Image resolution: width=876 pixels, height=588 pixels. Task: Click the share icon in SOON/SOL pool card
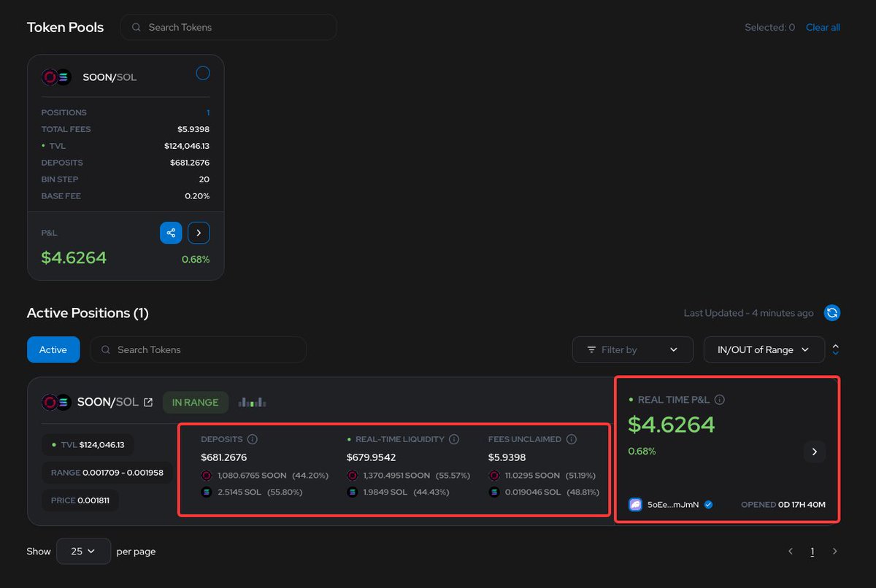point(171,233)
